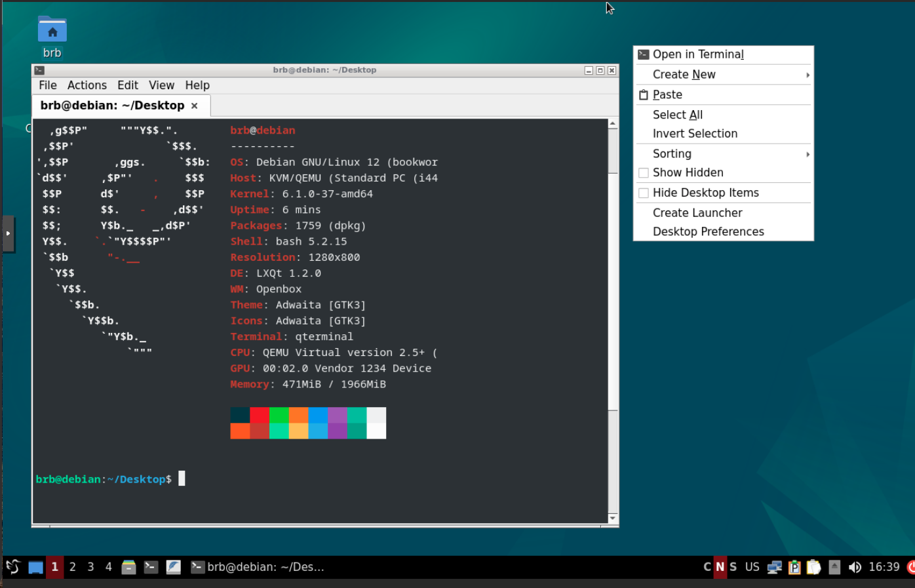Open the feather text editor quick-launch icon

(173, 567)
